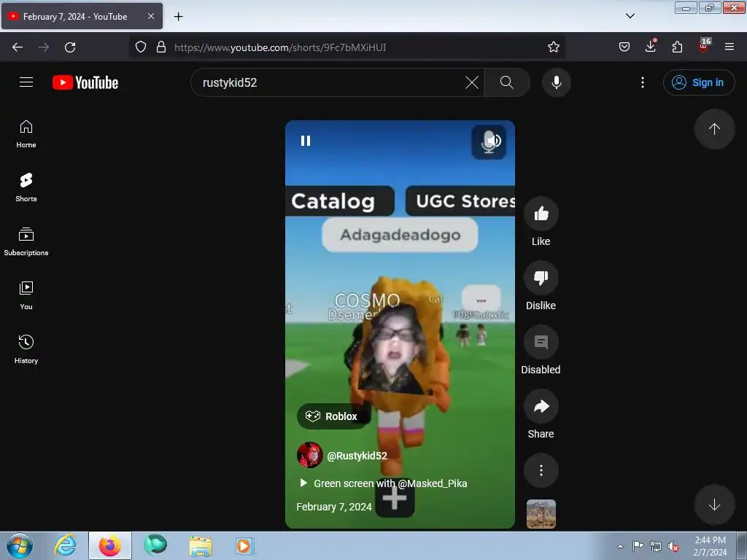
Task: Pause the playing Short
Action: click(306, 141)
